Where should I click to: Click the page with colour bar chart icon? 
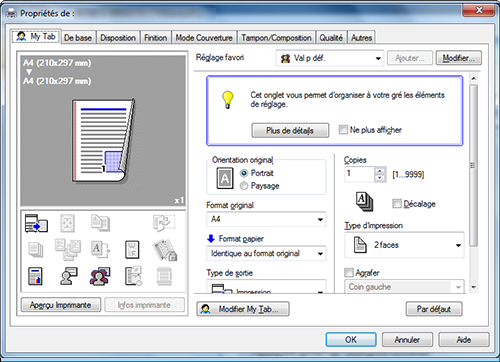coord(35,276)
